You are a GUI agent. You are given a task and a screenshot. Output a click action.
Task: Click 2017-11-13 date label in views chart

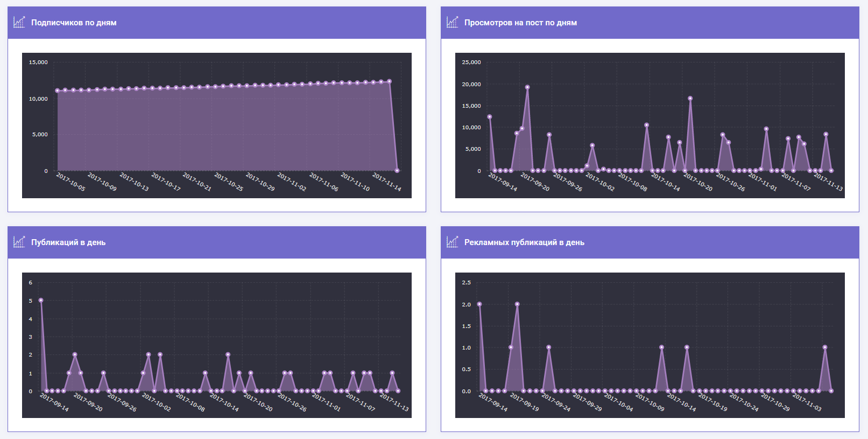[x=828, y=182]
